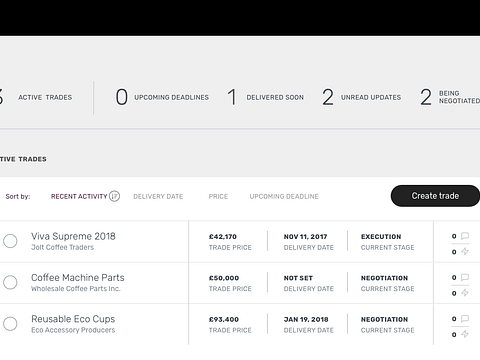Open the Viva Supreme 2018 trade
This screenshot has height=360, width=480.
tap(73, 236)
